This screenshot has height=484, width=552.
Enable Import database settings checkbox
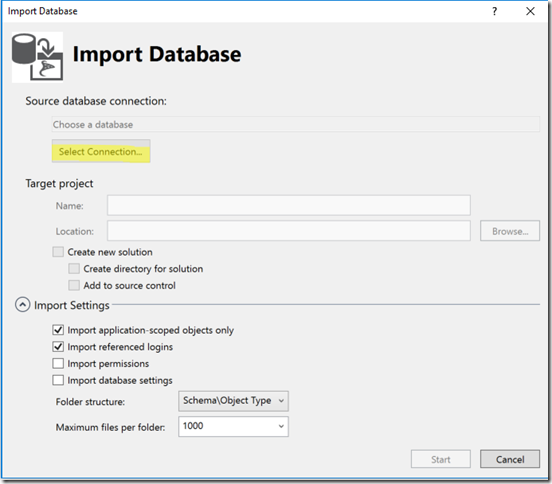(58, 380)
